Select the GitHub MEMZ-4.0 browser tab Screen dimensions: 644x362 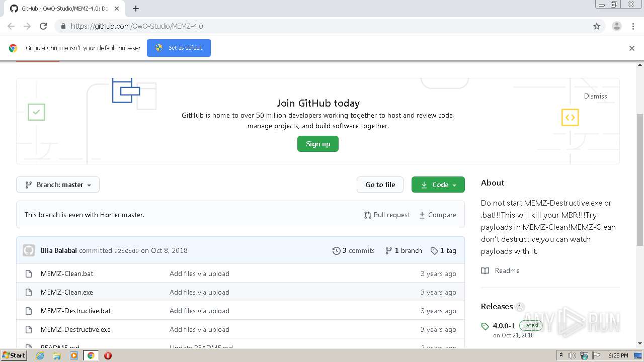pyautogui.click(x=64, y=9)
